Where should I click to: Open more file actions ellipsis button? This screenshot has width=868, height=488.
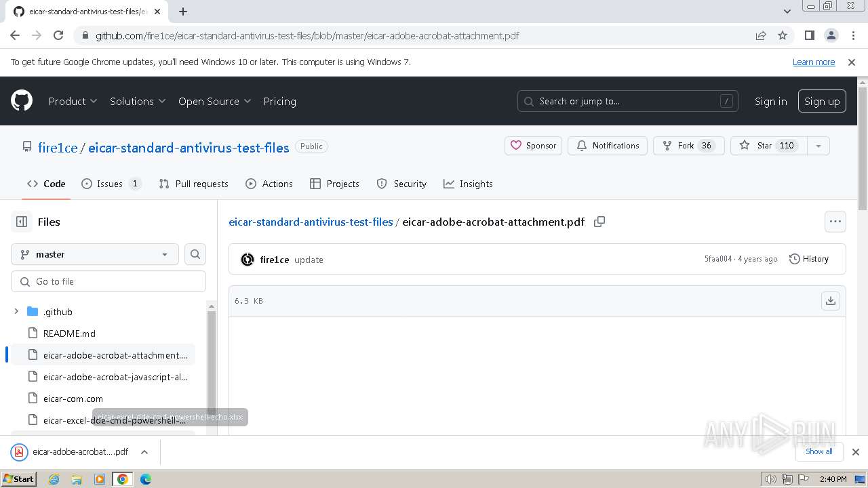tap(835, 222)
